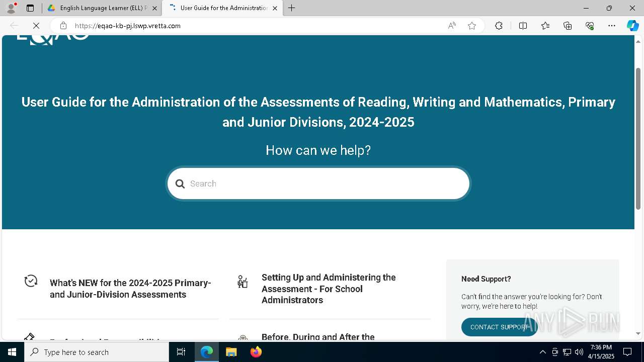View site information lock icon

[x=63, y=26]
